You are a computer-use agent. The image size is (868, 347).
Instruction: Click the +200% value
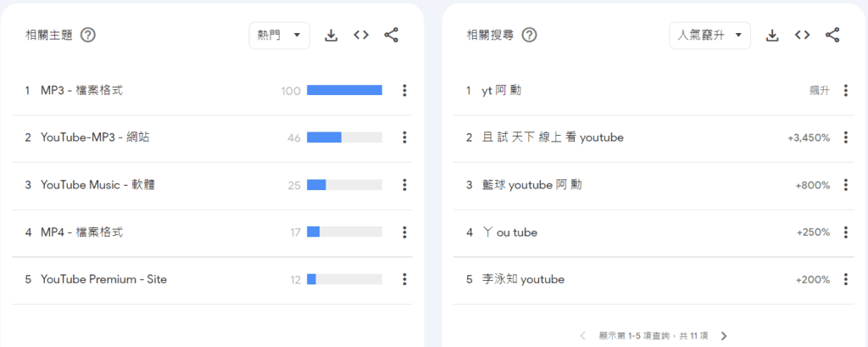click(x=813, y=280)
